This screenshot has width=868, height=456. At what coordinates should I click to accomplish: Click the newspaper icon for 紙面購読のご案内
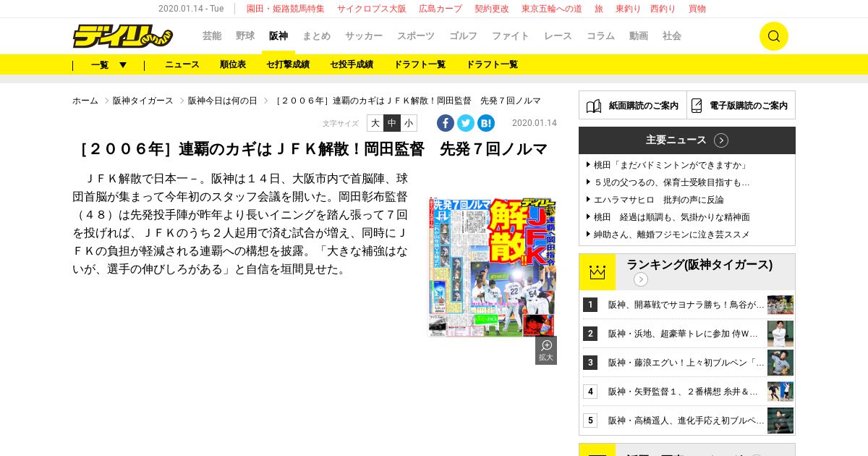[594, 106]
